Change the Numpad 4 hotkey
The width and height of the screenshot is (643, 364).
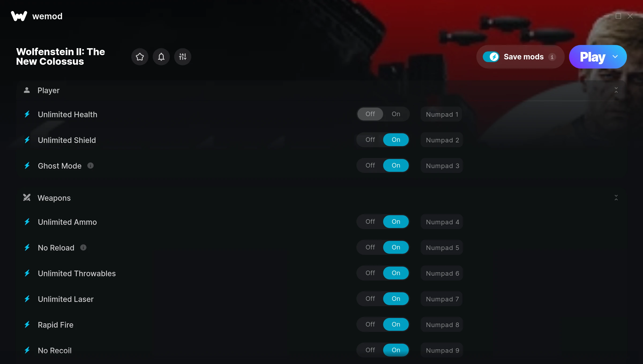pos(442,222)
